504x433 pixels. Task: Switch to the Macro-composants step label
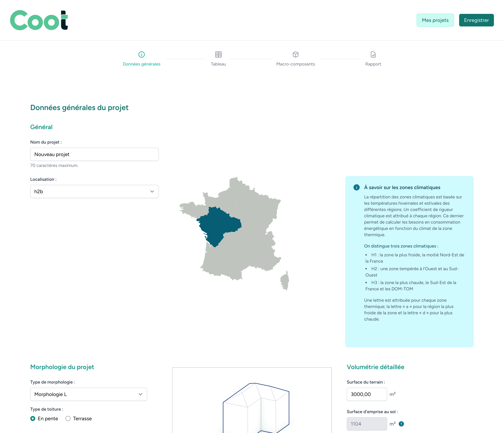click(x=295, y=64)
